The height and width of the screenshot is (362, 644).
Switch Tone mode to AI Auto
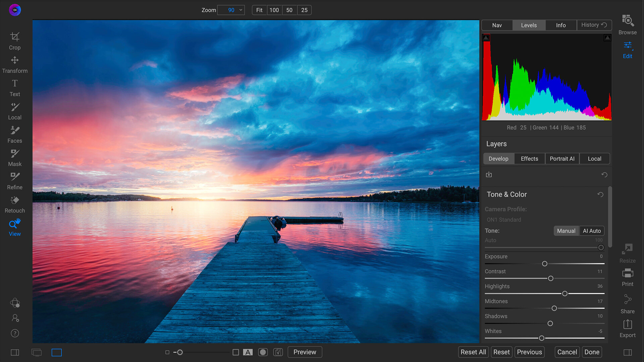(x=592, y=231)
